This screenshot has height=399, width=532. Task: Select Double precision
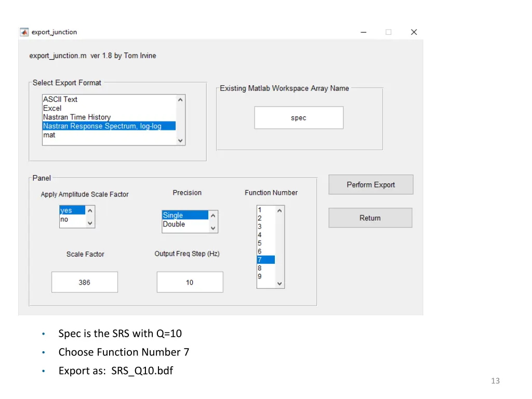(x=185, y=224)
